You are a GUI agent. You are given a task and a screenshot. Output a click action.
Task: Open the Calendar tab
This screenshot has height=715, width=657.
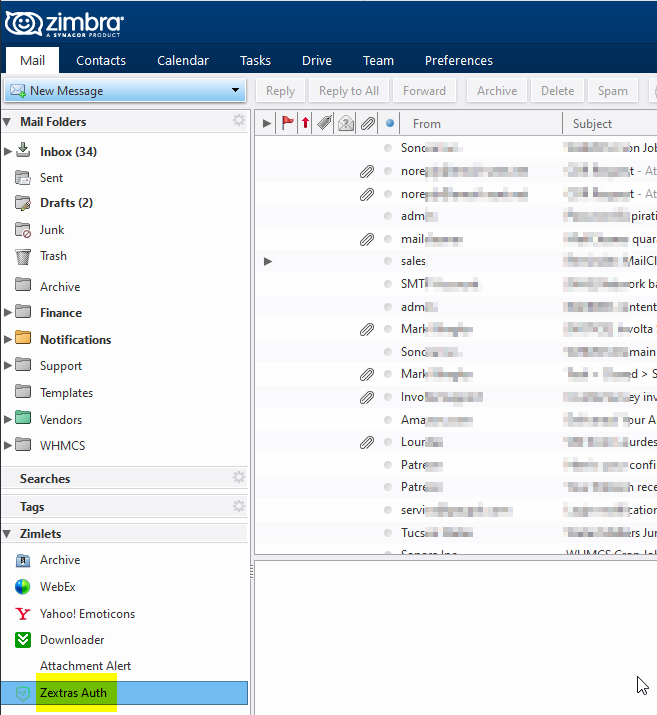[183, 60]
